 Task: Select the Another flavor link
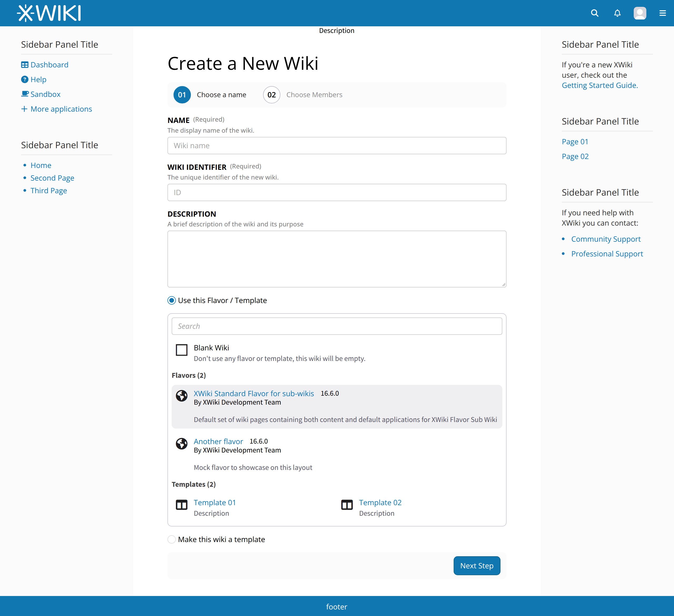[x=218, y=441]
